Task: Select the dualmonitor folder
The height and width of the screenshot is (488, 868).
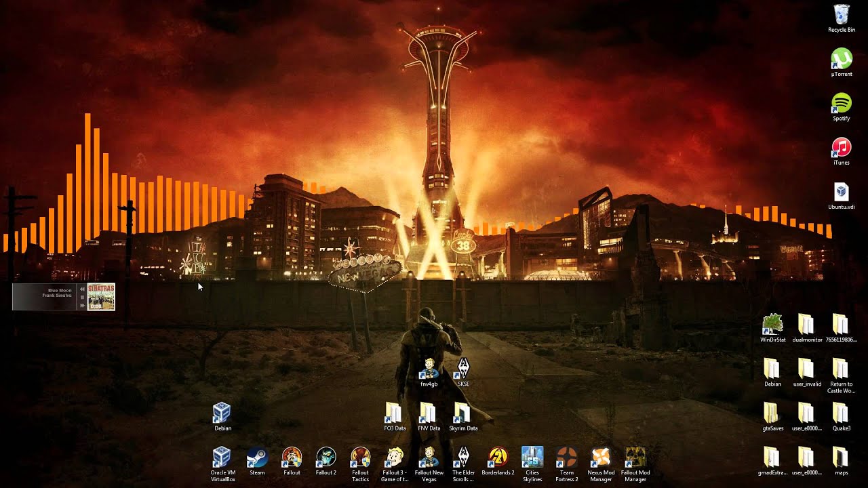Action: pos(806,328)
